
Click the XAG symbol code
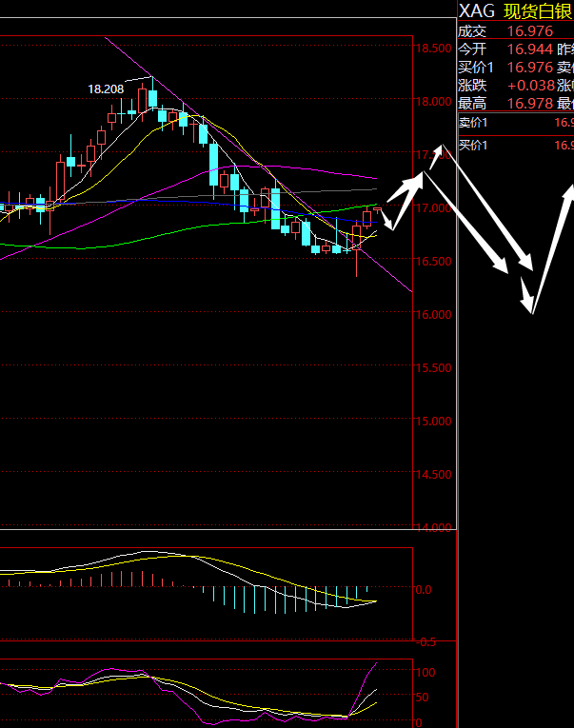point(477,11)
